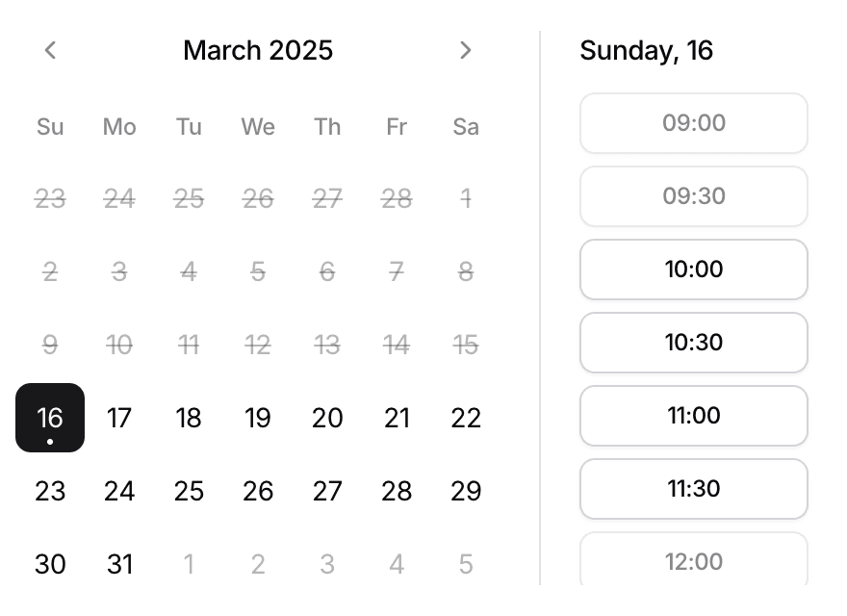Pick Saturday March 29
This screenshot has height=616, width=847.
click(466, 491)
